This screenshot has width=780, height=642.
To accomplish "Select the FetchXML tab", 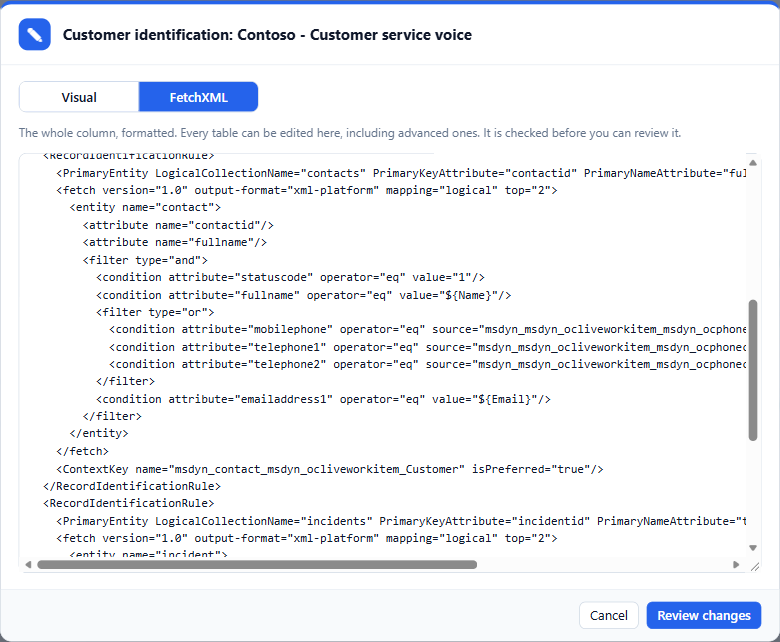I will pyautogui.click(x=198, y=97).
